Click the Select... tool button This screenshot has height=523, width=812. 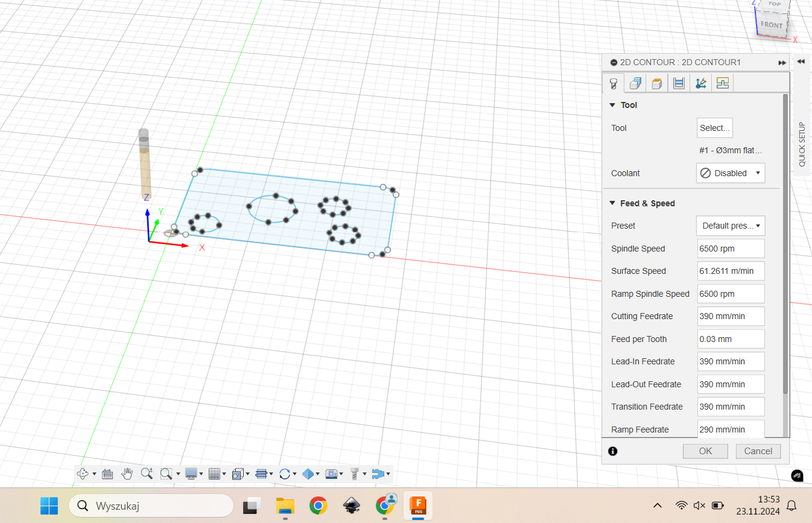(715, 128)
